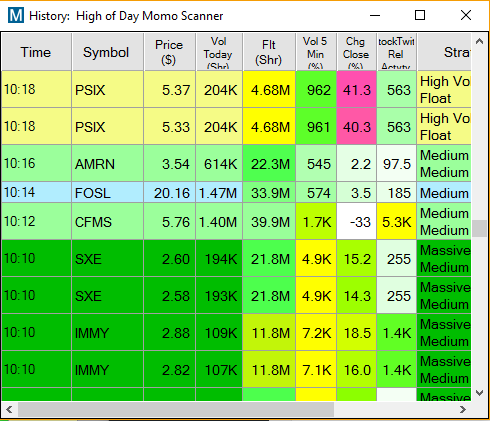490x421 pixels.
Task: Click the 193K volume cell
Action: 219,296
